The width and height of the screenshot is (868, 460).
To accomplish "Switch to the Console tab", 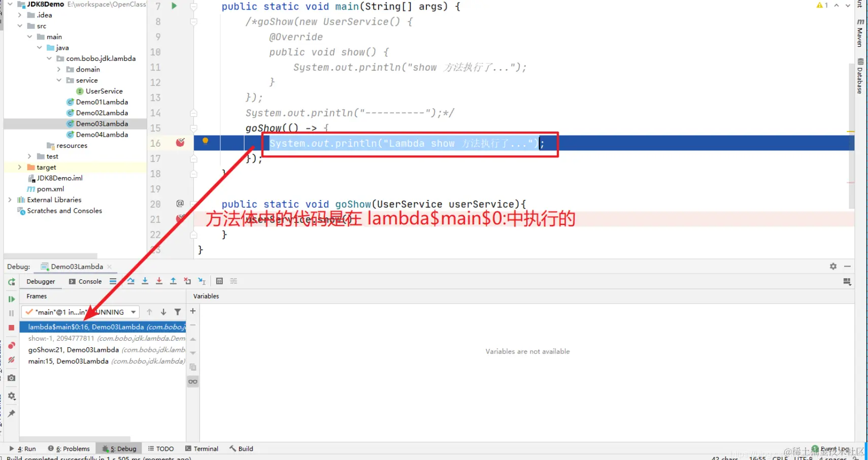I will [x=85, y=282].
